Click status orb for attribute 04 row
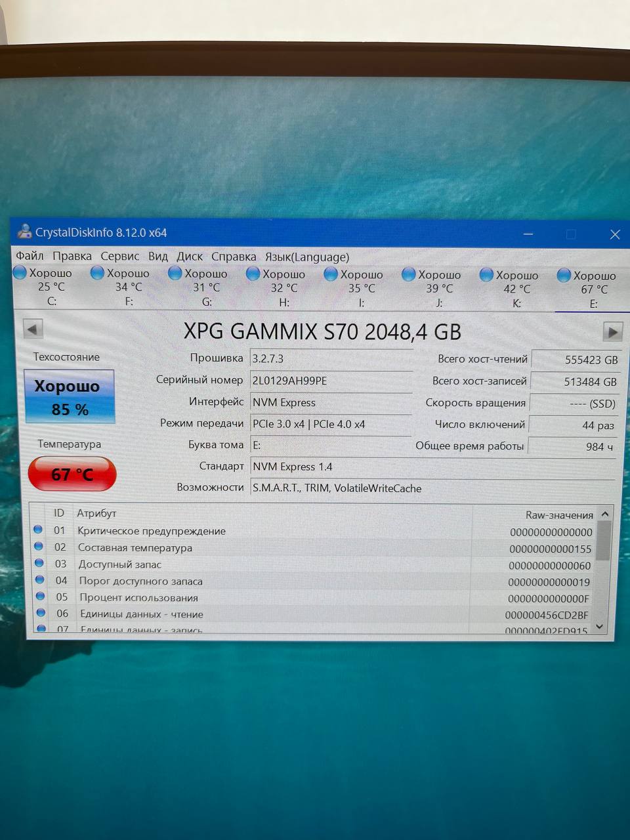Screen dimensions: 630x840 pos(39,579)
